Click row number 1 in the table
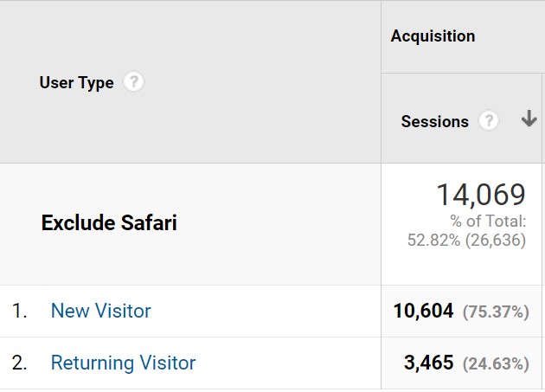 (x=19, y=311)
